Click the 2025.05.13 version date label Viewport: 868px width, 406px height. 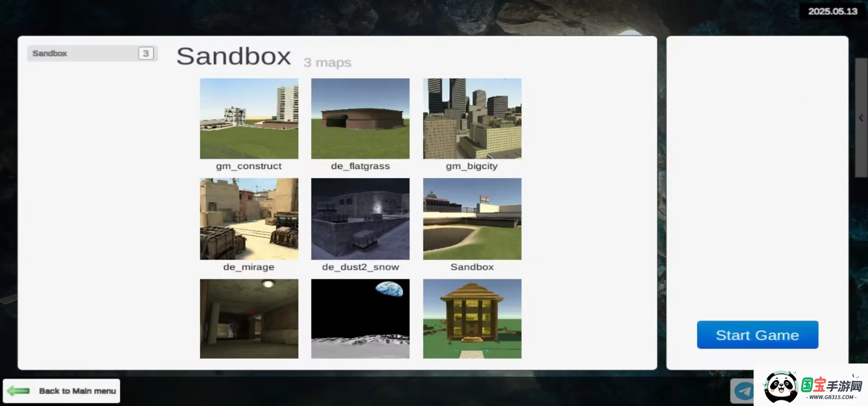(832, 11)
